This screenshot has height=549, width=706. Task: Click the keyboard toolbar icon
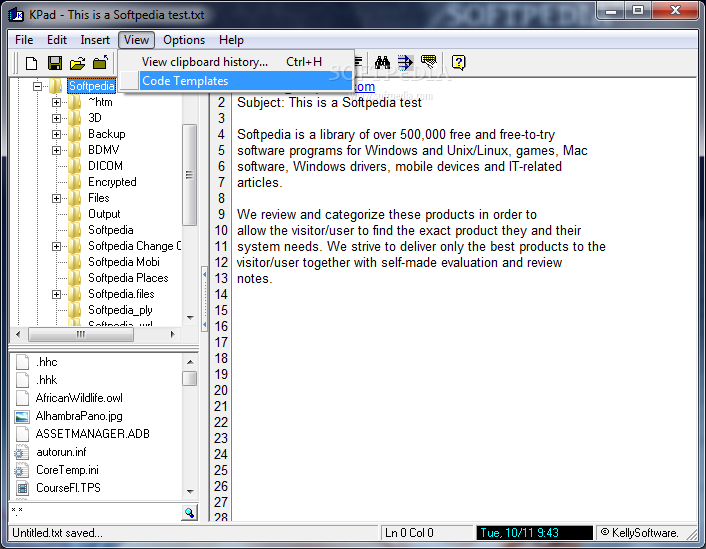click(x=429, y=62)
